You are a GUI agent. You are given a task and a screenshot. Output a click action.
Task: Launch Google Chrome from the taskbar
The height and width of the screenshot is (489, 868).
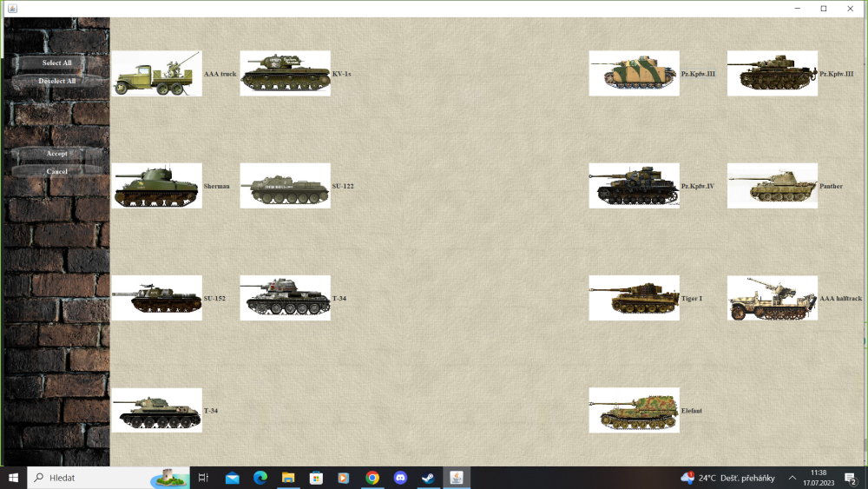pyautogui.click(x=372, y=478)
